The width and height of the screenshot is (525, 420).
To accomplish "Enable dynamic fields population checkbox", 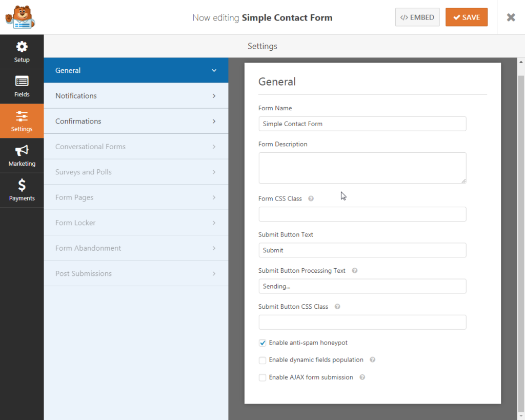I will point(262,361).
